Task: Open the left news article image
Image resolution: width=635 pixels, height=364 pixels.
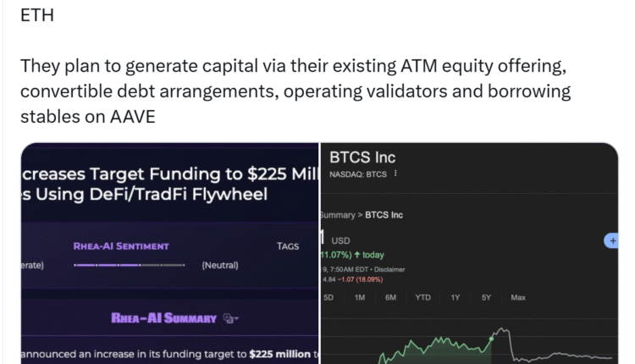Action: pos(168,254)
